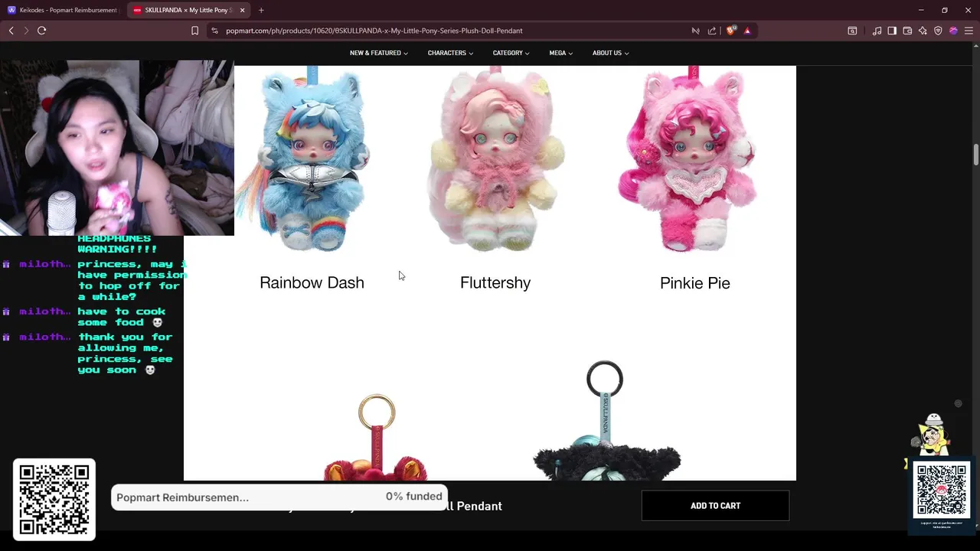
Task: Click the share page icon
Action: coord(712,31)
